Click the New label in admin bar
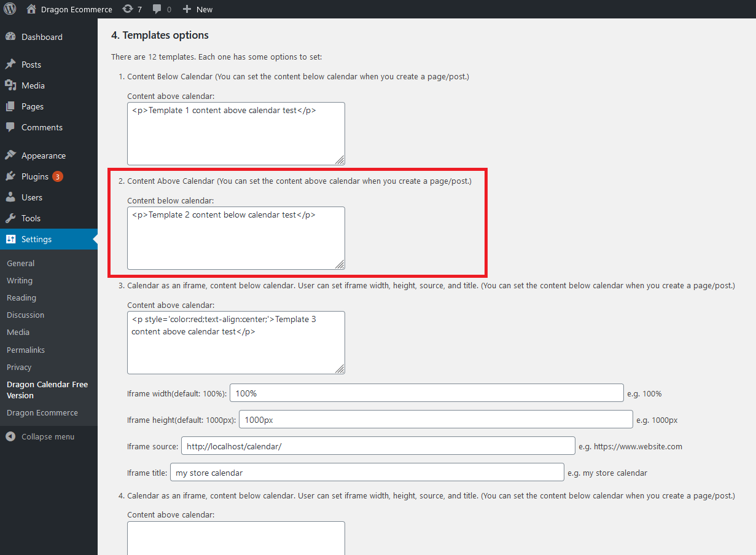Screen dimensions: 756x555 (205, 9)
